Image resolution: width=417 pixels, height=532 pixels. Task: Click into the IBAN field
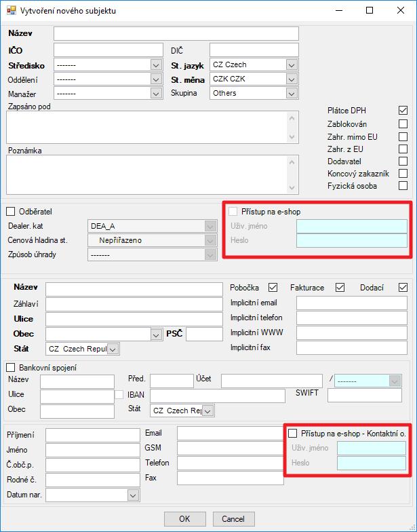point(218,396)
